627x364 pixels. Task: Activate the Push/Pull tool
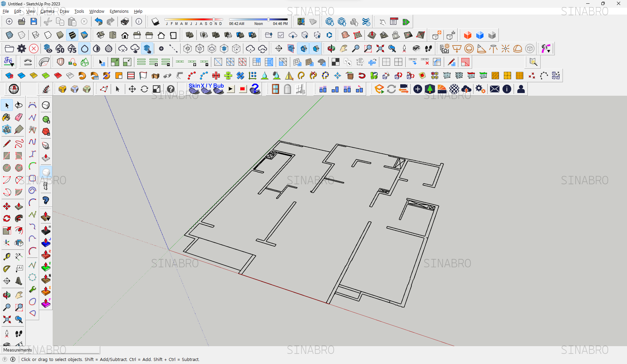coord(19,206)
